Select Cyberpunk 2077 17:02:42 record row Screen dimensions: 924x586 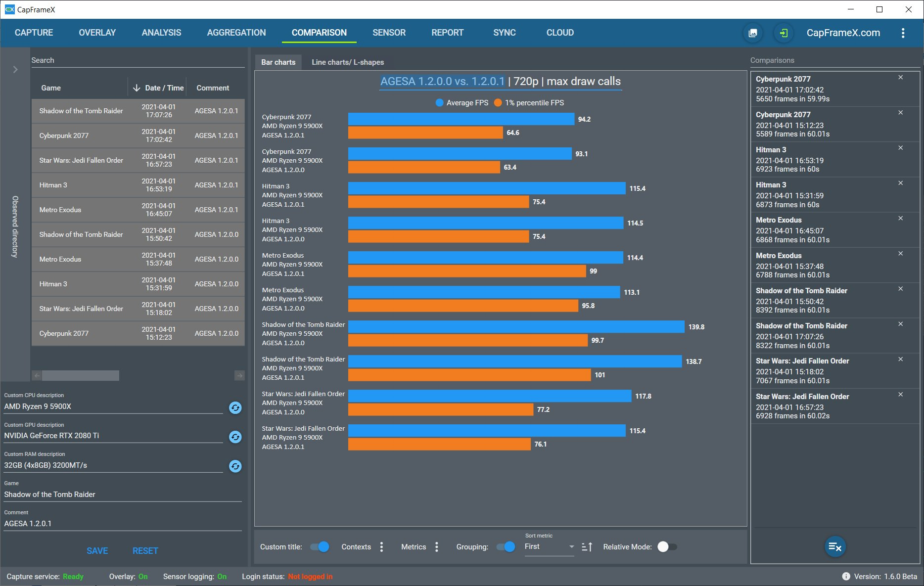coord(138,135)
